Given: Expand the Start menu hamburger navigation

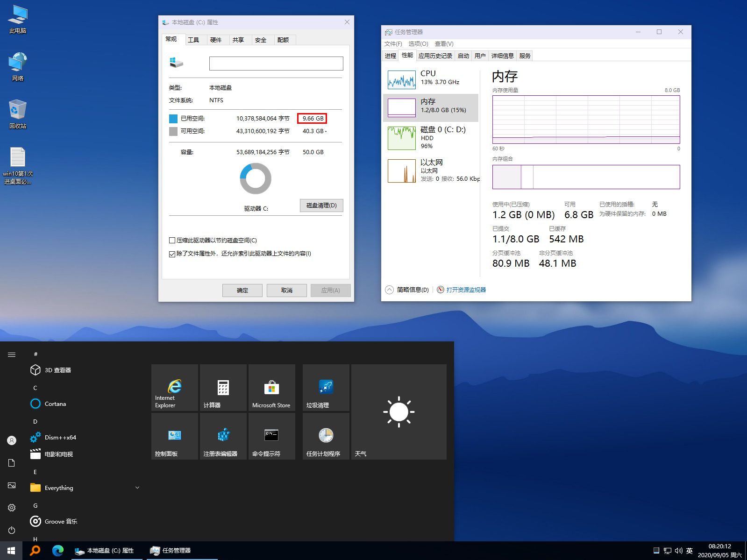Looking at the screenshot, I should click(x=12, y=354).
